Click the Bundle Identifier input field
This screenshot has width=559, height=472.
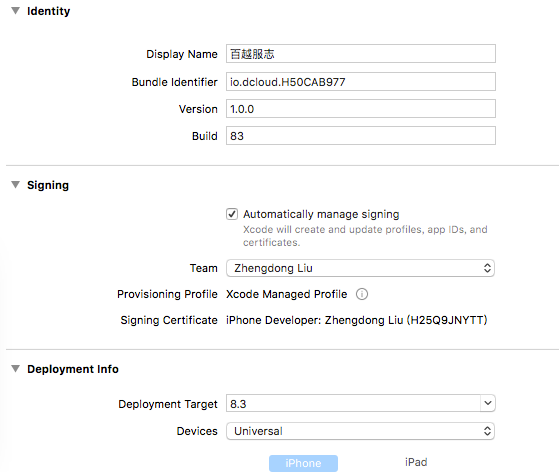click(x=361, y=82)
